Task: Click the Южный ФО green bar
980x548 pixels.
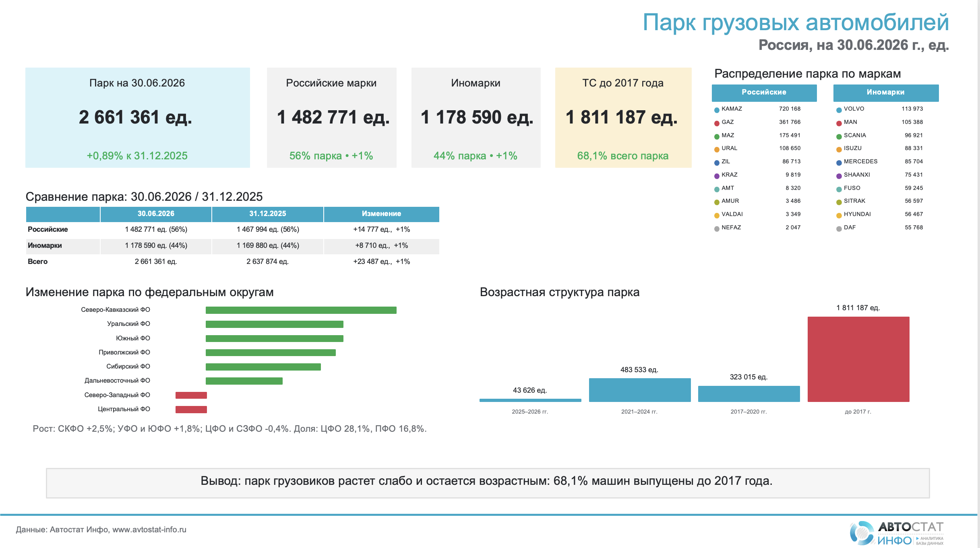Action: [x=275, y=339]
